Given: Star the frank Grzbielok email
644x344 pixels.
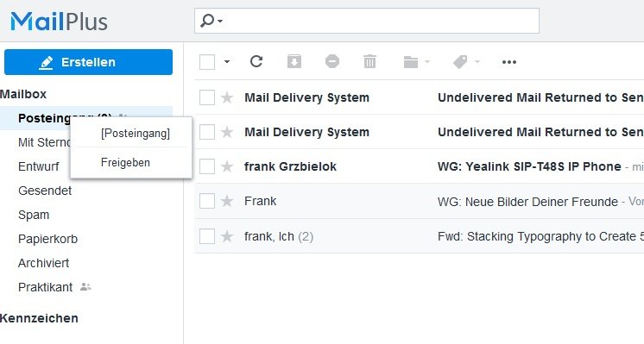Looking at the screenshot, I should coord(227,167).
